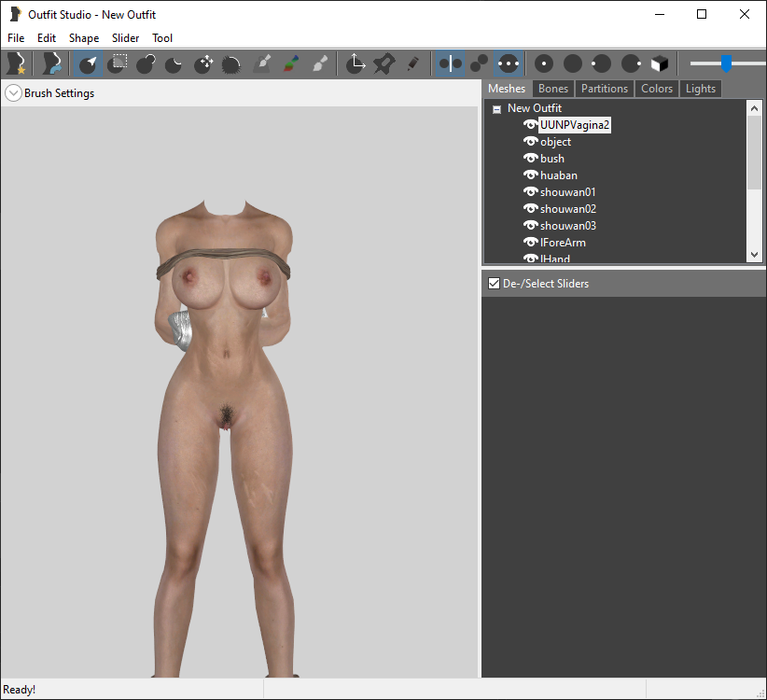Adjust the field of view slider

click(726, 63)
